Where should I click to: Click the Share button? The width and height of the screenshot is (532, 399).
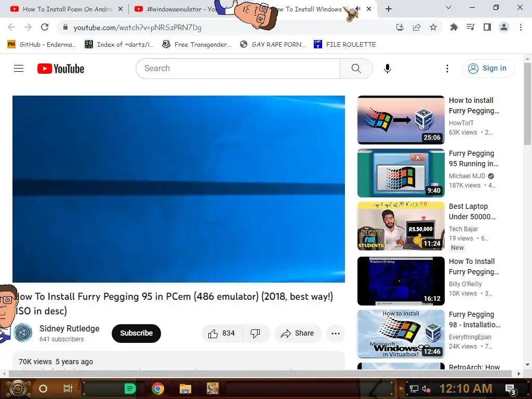298,334
